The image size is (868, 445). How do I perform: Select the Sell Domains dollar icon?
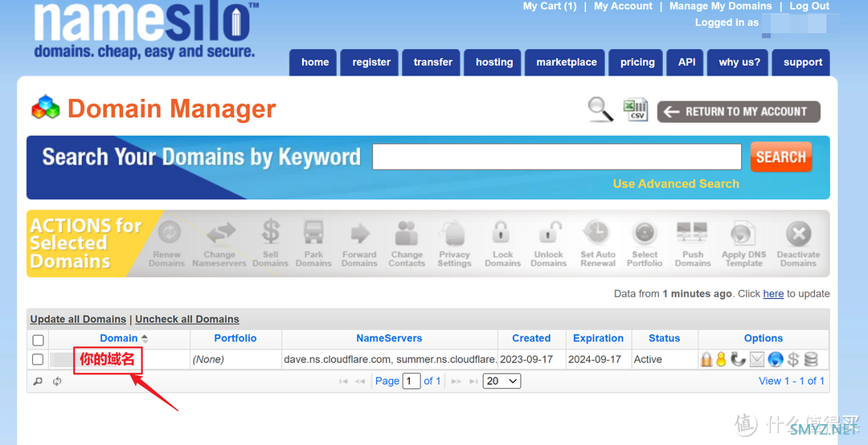click(271, 231)
